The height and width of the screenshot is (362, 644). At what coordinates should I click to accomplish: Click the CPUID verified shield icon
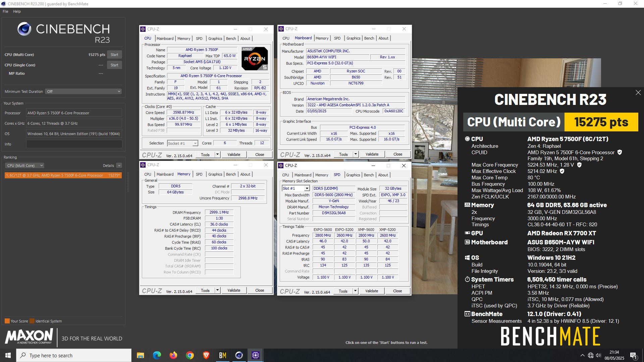click(620, 153)
